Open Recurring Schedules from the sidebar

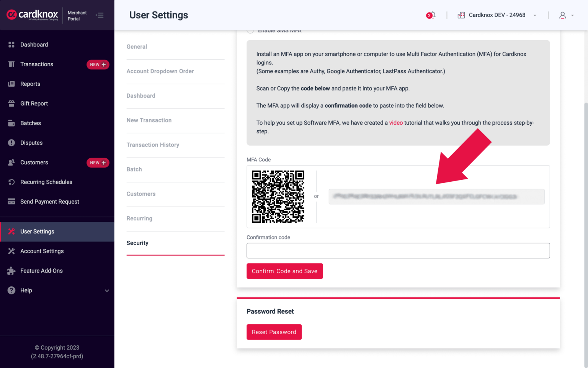click(x=11, y=182)
